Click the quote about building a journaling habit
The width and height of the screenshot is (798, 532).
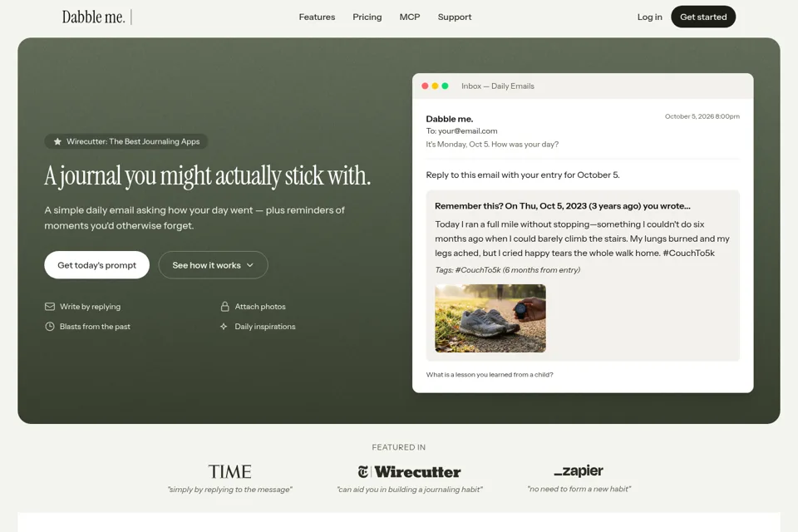[x=410, y=490]
